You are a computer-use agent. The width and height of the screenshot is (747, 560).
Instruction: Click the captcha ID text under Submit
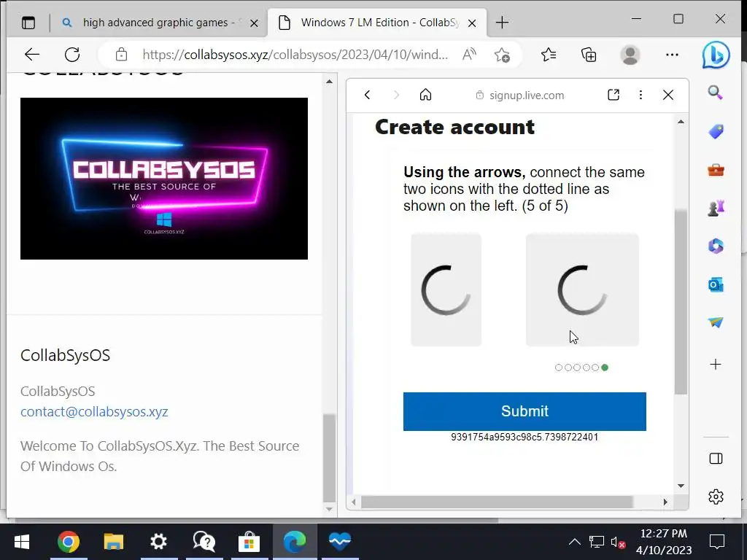pyautogui.click(x=525, y=437)
